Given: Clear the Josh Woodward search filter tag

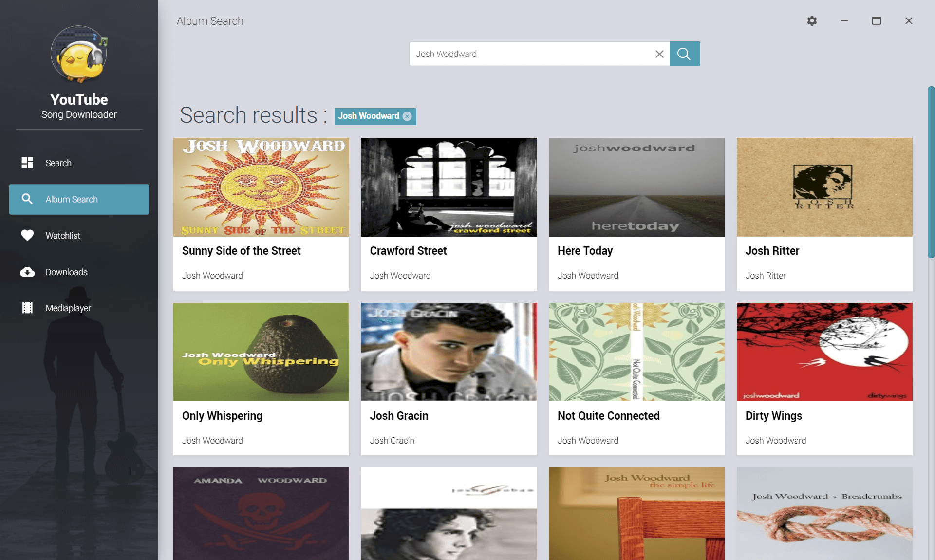Looking at the screenshot, I should pyautogui.click(x=408, y=116).
